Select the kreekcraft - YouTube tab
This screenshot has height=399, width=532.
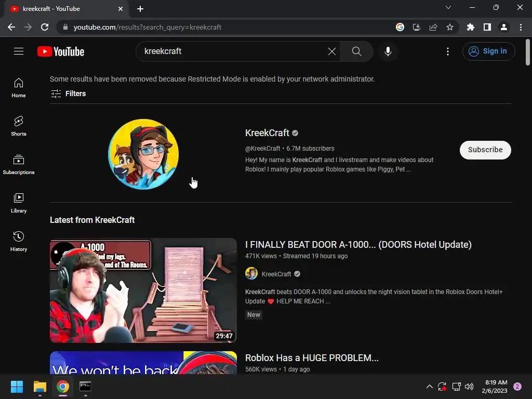(66, 9)
